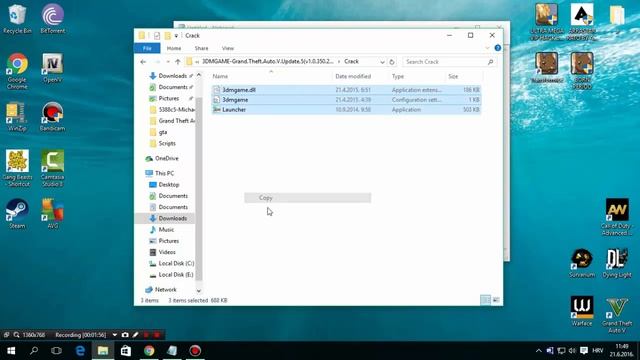Launch Microsoft Edge from the taskbar
Viewport: 640px width, 360px height.
[80, 351]
